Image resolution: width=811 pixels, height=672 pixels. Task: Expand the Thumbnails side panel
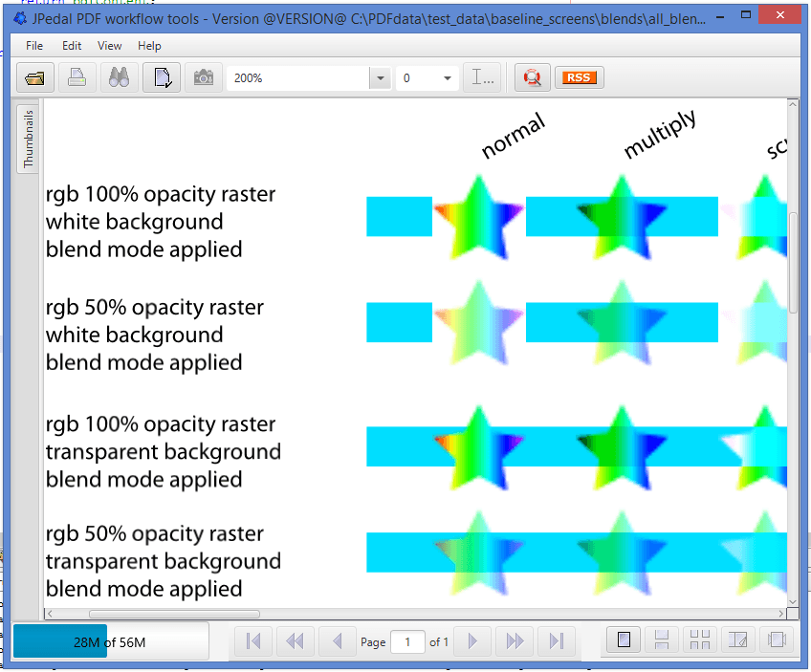pos(28,140)
